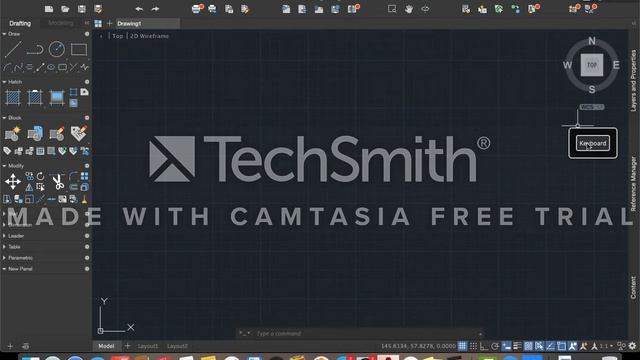Select the Pan hand tool
Image resolution: width=640 pixels, height=360 pixels.
[409, 9]
